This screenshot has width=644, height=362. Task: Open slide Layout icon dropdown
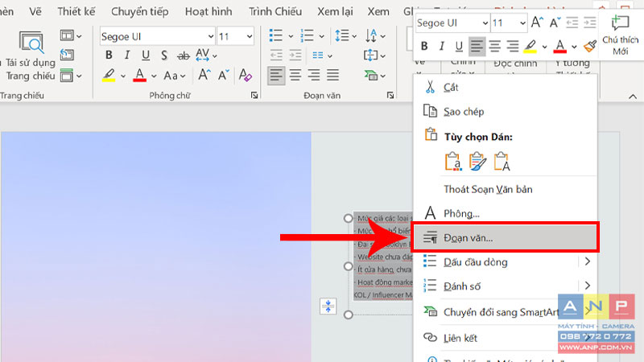[x=71, y=35]
